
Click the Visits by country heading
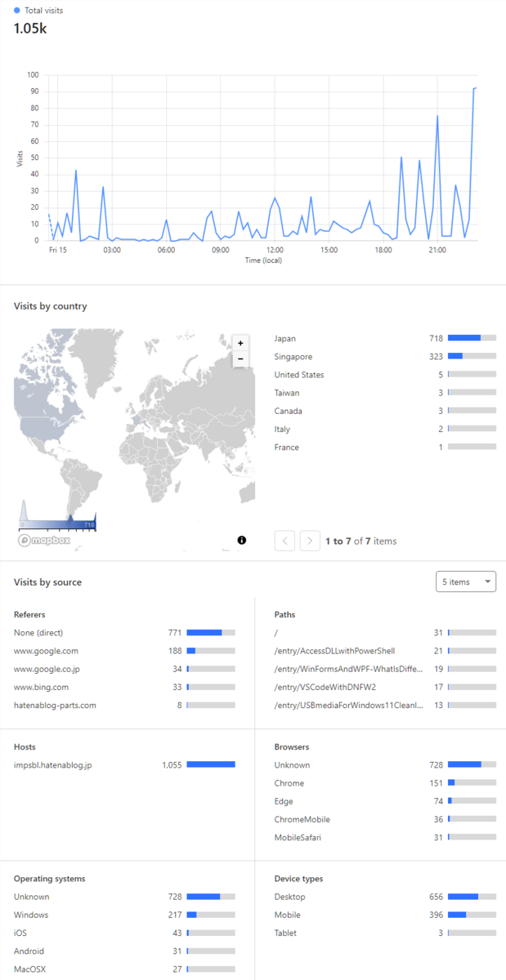(51, 306)
